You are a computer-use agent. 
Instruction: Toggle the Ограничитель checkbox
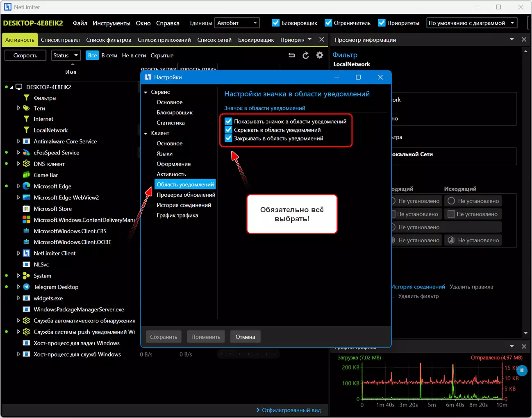328,23
